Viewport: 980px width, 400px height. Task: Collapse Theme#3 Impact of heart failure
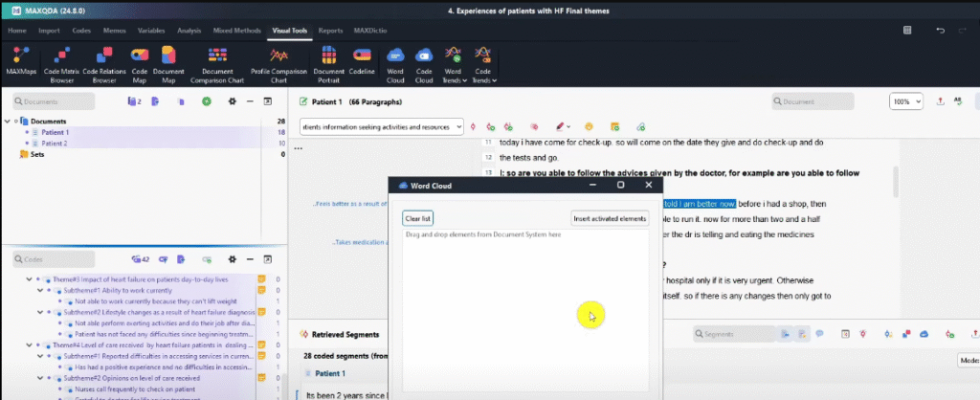[x=29, y=279]
